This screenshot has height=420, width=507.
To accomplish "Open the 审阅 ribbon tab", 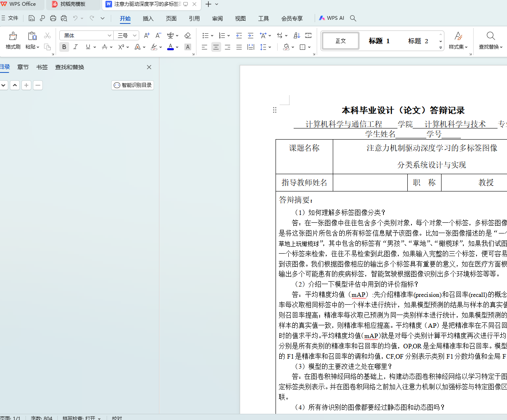I will 217,19.
